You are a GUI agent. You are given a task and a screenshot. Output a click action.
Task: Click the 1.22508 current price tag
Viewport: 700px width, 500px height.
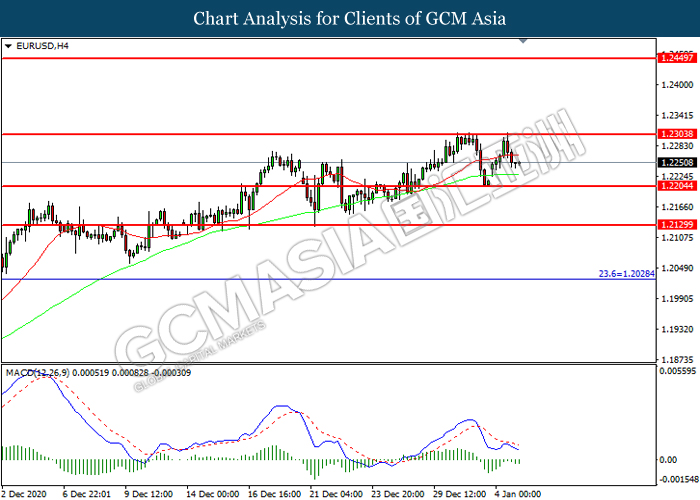point(677,162)
